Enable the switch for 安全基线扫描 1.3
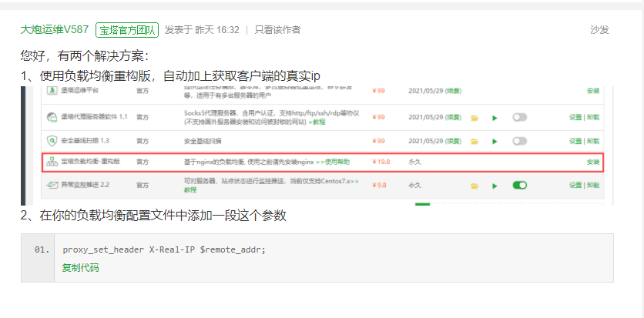 pyautogui.click(x=519, y=141)
